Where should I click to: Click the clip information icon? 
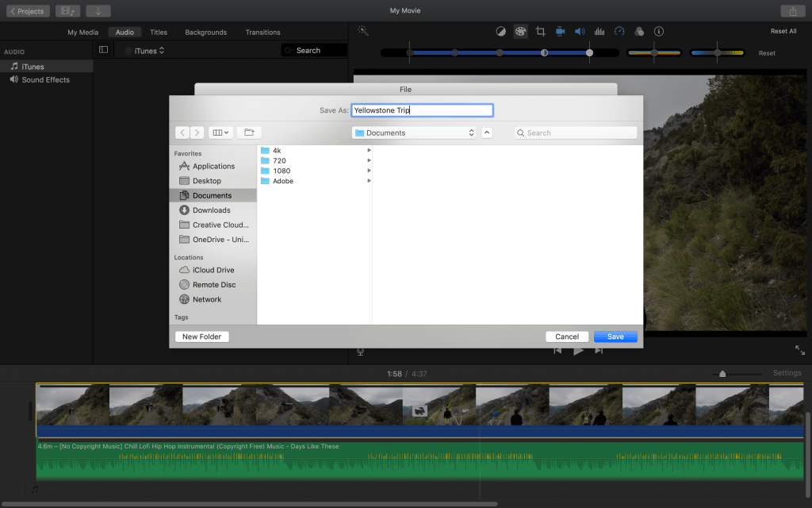pos(659,32)
